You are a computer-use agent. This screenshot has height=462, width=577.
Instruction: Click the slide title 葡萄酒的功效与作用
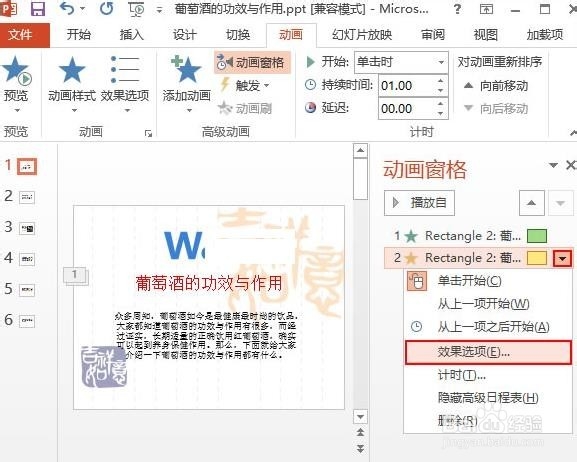209,283
